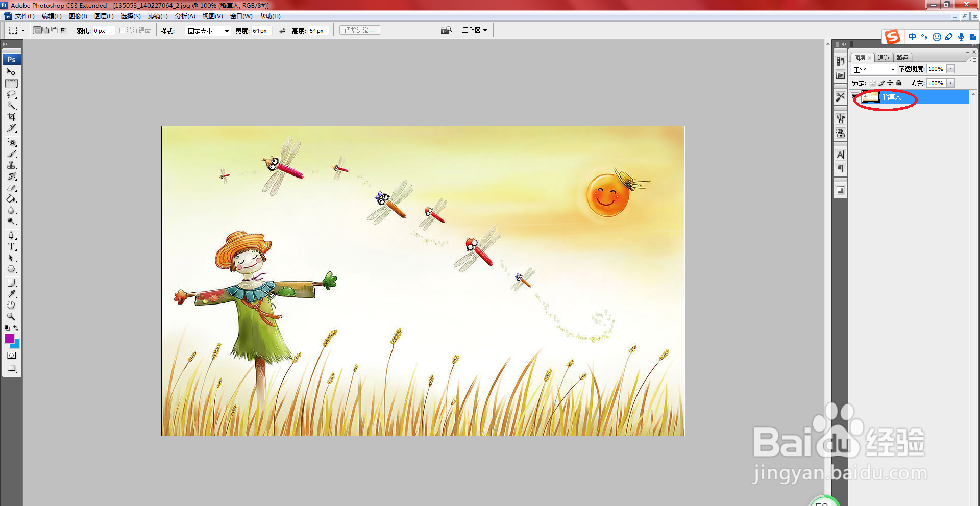Select the Blur tool
Image resolution: width=980 pixels, height=506 pixels.
(11, 210)
